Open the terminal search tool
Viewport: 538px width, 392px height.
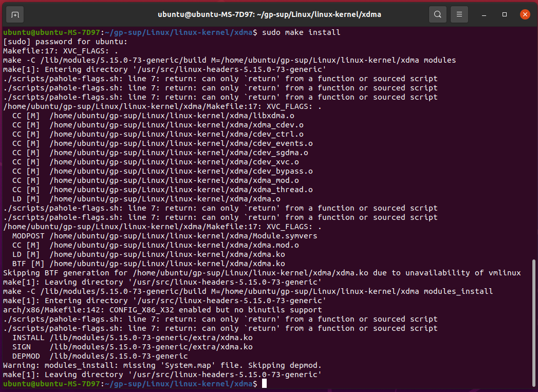click(x=437, y=14)
